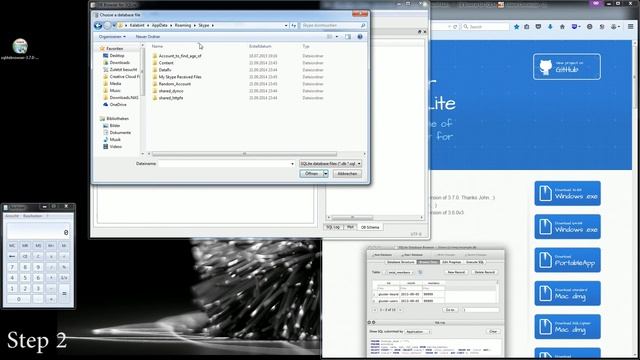
Task: Select the shared_httpfe folder
Action: pos(171,98)
